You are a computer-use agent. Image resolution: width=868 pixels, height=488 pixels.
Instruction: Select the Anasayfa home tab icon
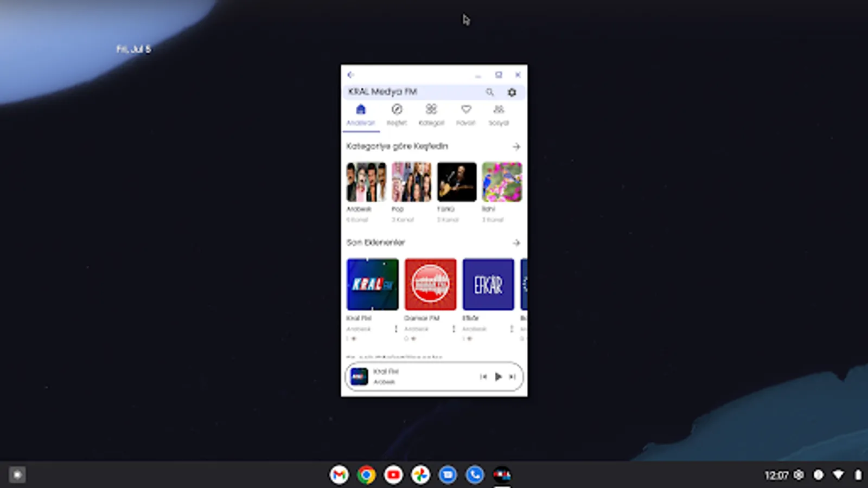361,110
